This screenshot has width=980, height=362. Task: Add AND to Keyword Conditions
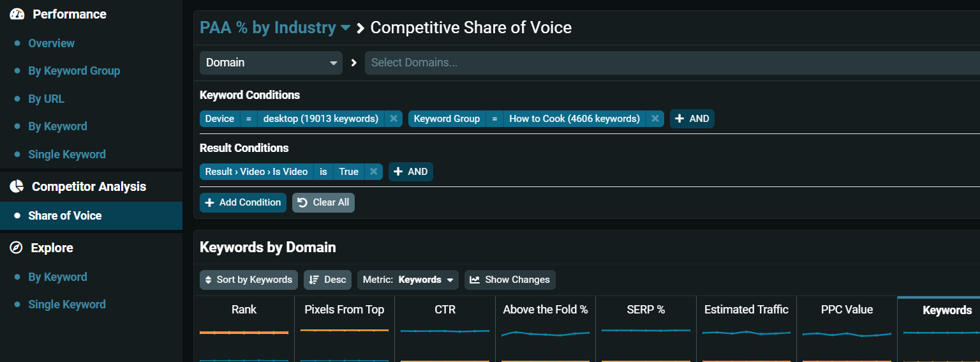pos(692,119)
